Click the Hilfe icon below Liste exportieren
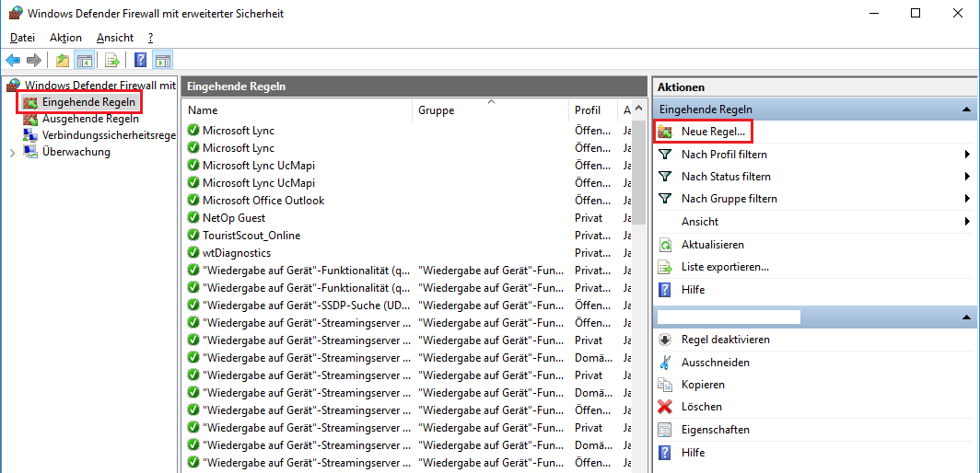This screenshot has width=980, height=473. tap(665, 290)
